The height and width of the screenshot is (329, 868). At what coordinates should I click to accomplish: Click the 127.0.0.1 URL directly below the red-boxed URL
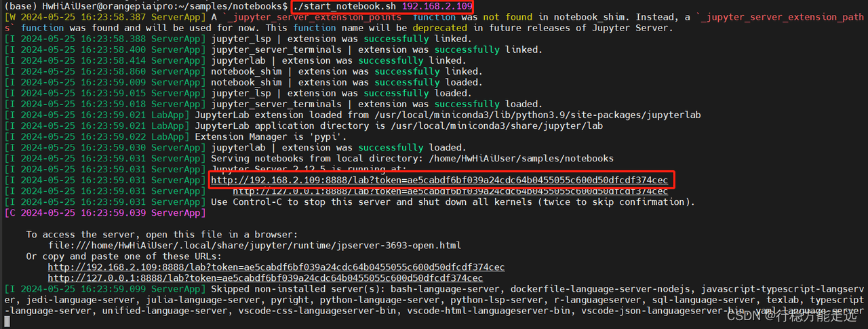[450, 191]
